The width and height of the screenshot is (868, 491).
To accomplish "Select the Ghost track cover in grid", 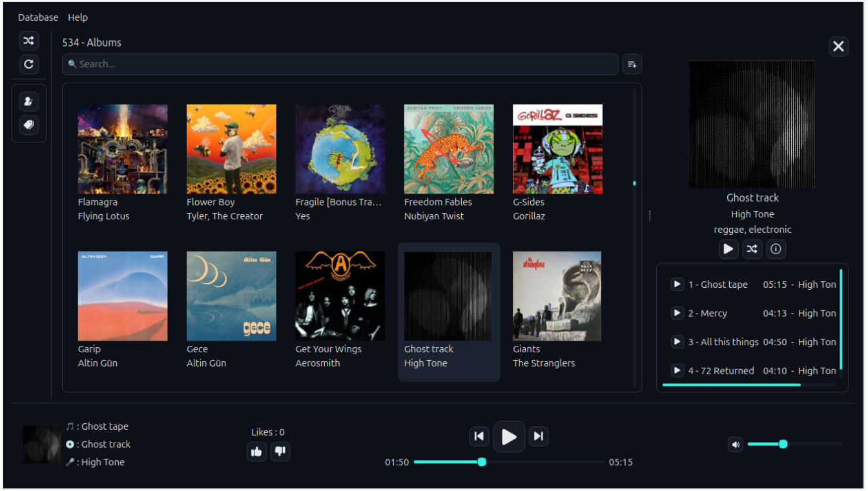I will (x=449, y=296).
